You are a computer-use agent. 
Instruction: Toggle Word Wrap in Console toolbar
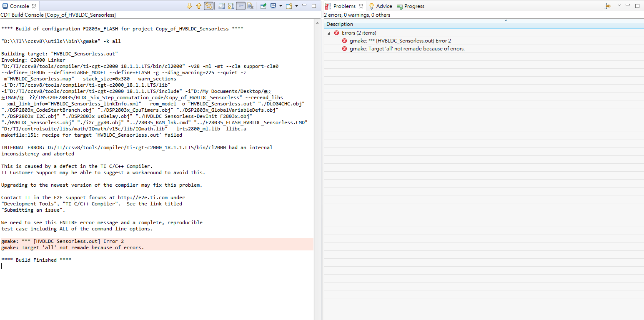point(241,6)
